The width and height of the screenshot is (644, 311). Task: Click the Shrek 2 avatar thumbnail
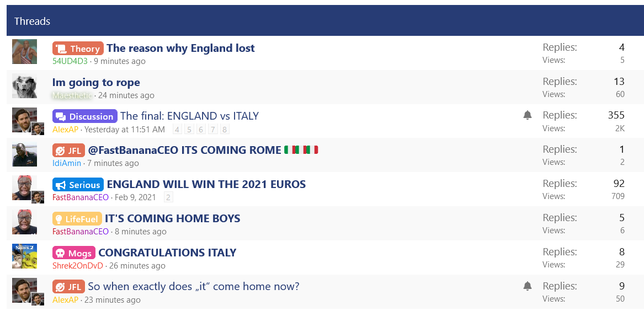click(25, 256)
